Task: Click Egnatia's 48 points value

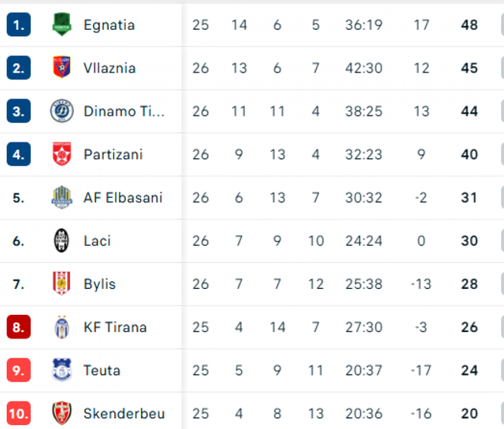Action: point(469,25)
